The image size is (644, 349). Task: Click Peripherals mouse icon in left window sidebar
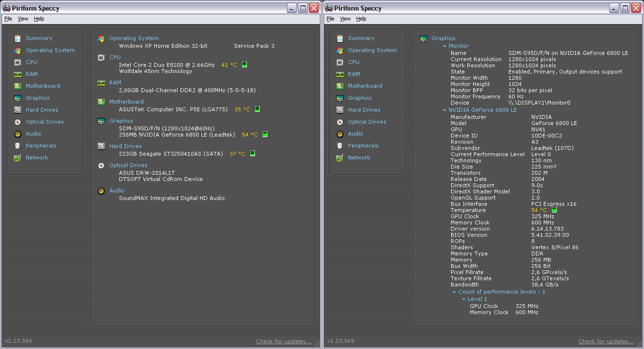18,146
